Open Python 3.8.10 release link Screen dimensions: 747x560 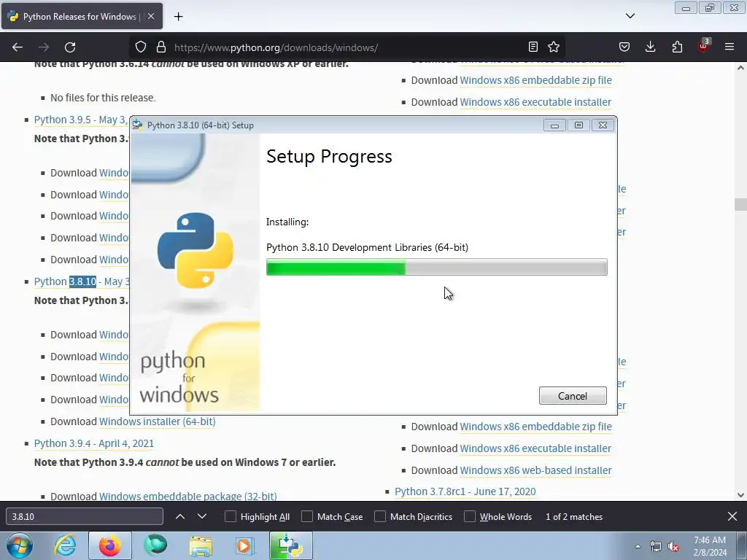pyautogui.click(x=81, y=281)
